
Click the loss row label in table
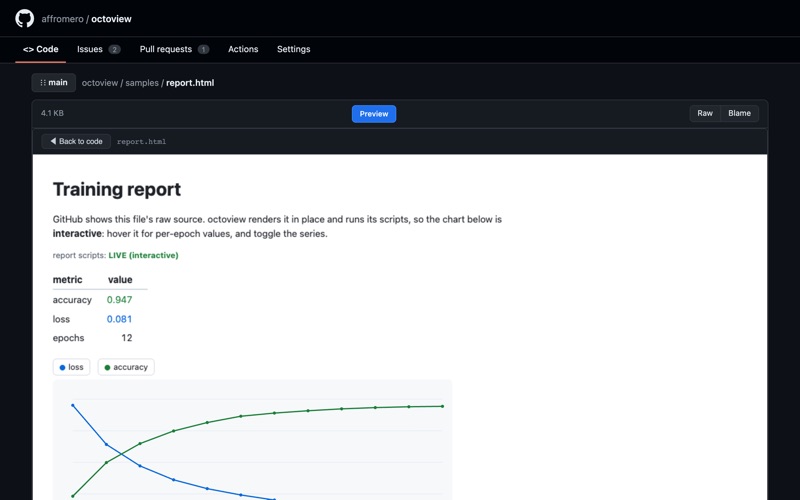61,319
